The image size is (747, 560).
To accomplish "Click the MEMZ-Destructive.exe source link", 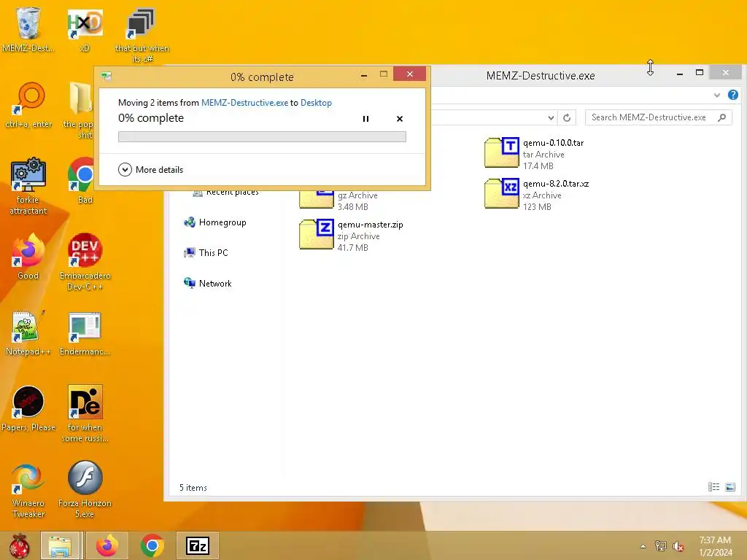I will [x=244, y=102].
